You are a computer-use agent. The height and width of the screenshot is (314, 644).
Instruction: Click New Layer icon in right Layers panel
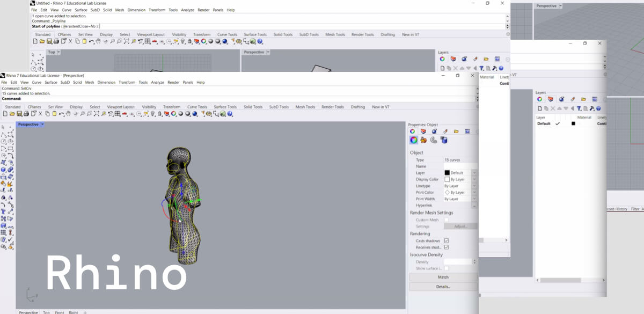(540, 108)
